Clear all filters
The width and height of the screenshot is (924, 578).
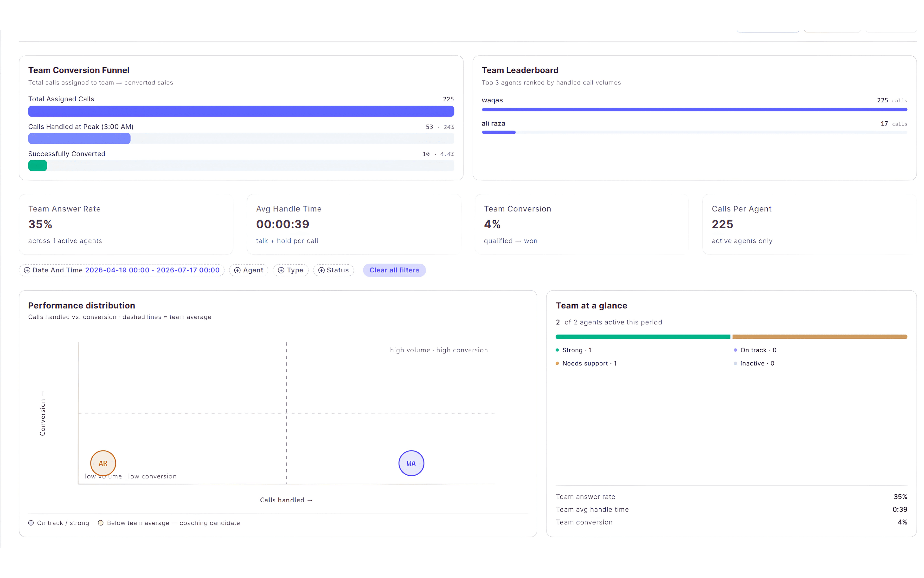394,270
